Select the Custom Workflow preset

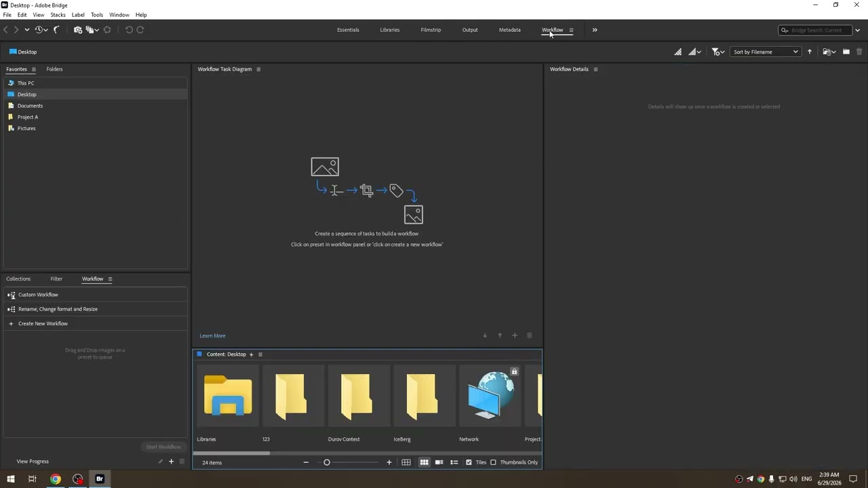(x=95, y=295)
